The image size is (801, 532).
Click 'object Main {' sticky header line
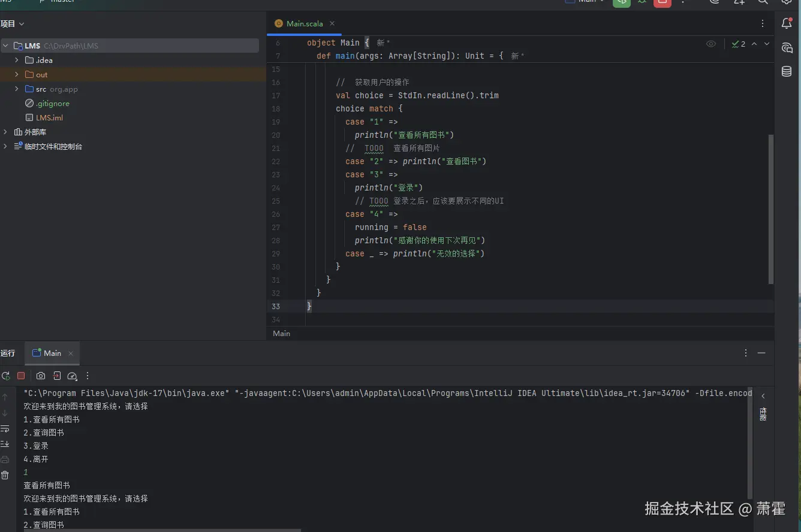coord(339,43)
